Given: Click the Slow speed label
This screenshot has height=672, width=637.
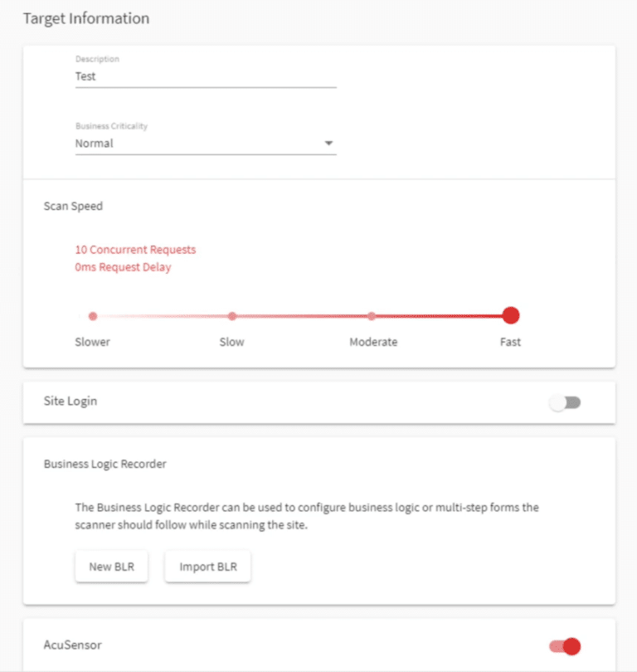Looking at the screenshot, I should [232, 342].
